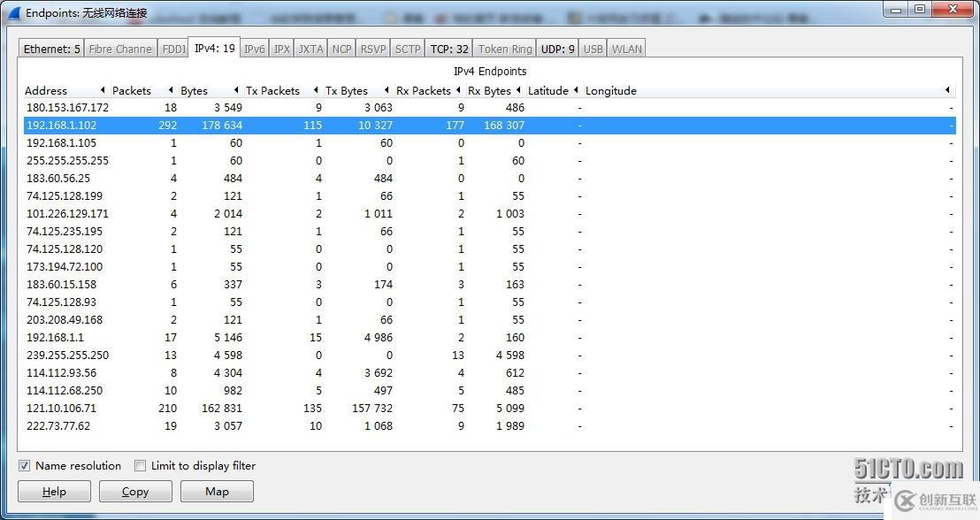Select the FDDI tab
Viewport: 980px width, 520px height.
click(x=172, y=49)
